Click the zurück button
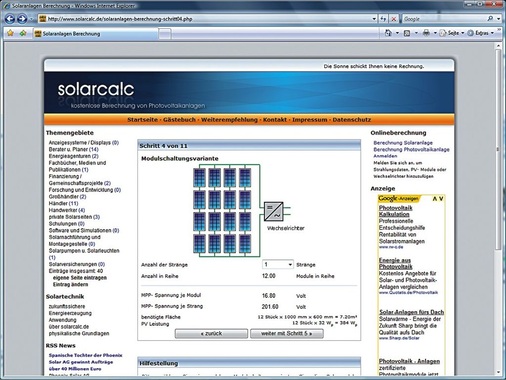 [211, 334]
